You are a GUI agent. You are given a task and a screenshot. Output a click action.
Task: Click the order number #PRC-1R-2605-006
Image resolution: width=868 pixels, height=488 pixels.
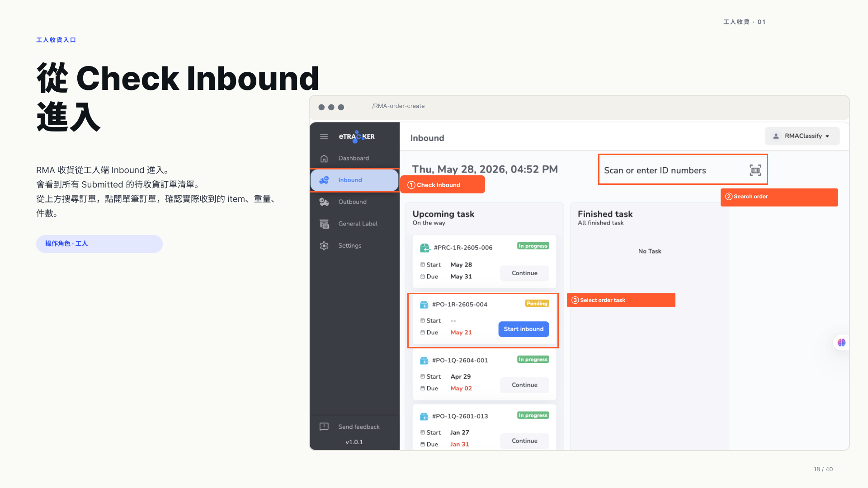pyautogui.click(x=463, y=248)
